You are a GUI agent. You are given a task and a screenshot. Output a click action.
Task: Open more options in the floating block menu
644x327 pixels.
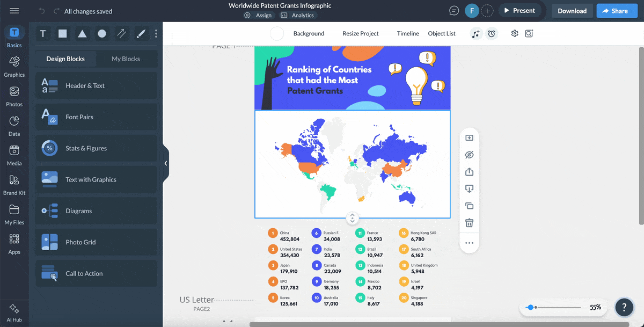(x=469, y=243)
